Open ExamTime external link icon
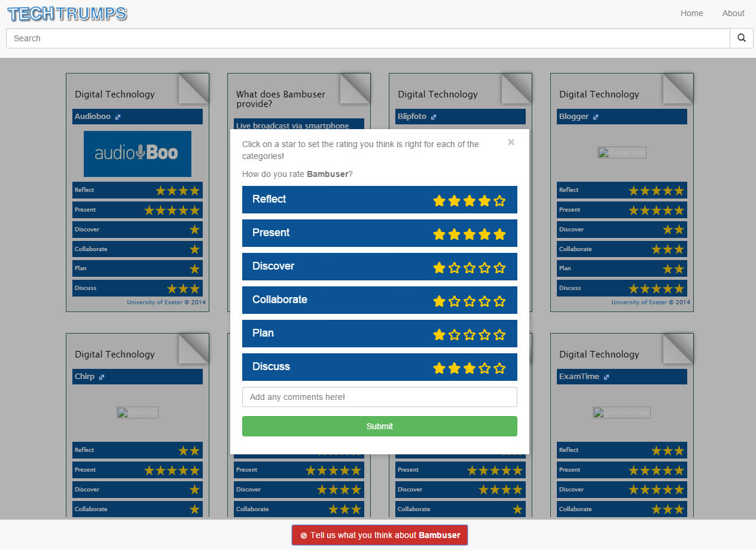Screen dimensions: 756x550 point(606,377)
